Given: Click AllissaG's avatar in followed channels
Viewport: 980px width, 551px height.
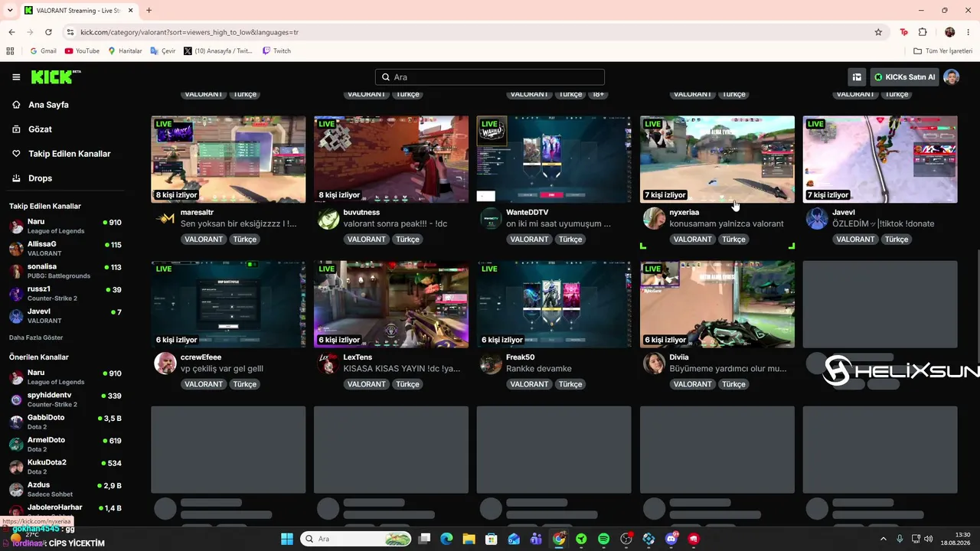Looking at the screenshot, I should point(16,249).
